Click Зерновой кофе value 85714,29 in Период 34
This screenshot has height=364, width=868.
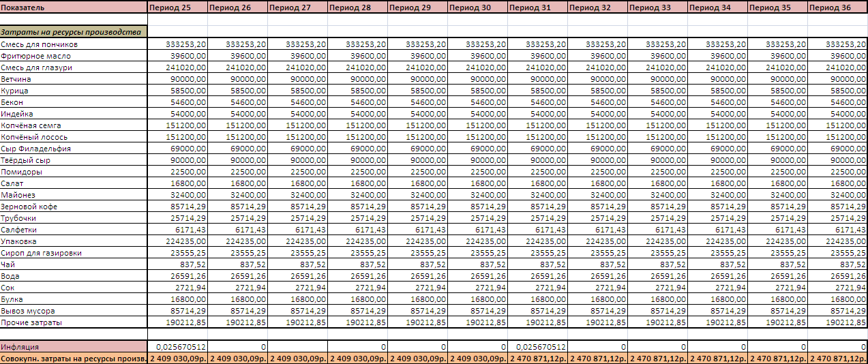(x=717, y=207)
